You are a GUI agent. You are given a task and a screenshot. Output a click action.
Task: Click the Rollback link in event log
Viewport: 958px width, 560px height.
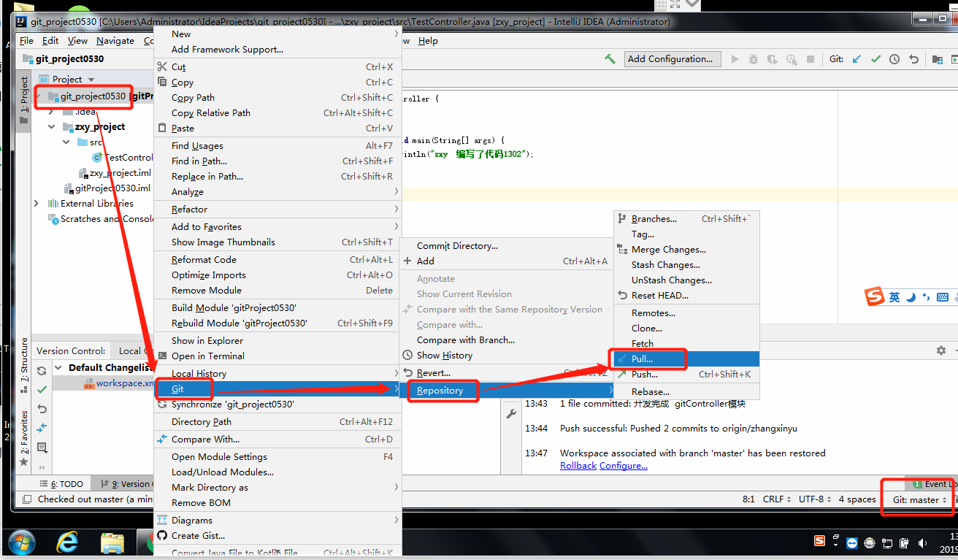pyautogui.click(x=578, y=466)
